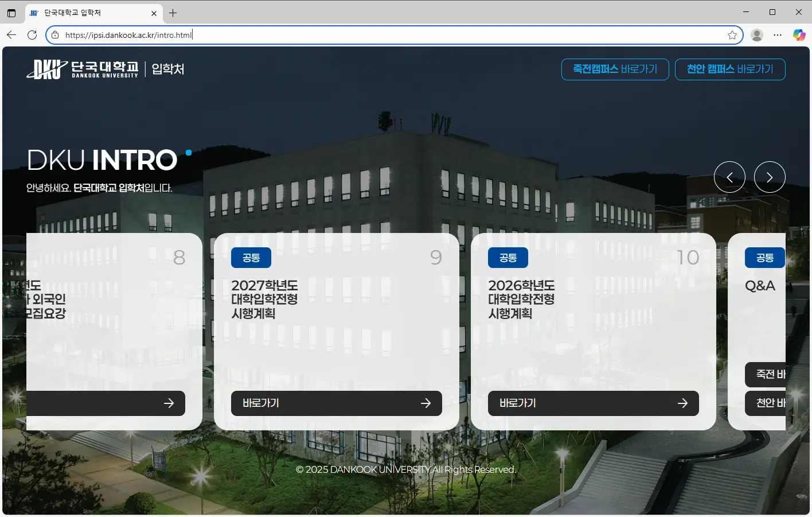Image resolution: width=812 pixels, height=517 pixels.
Task: Show previous slide arrow
Action: point(729,177)
